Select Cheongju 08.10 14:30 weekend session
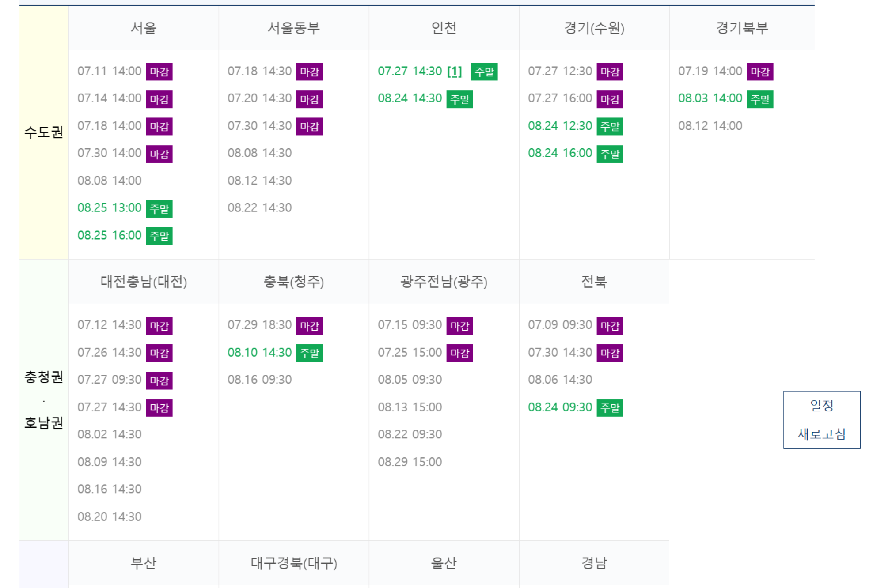The image size is (892, 588). point(259,353)
